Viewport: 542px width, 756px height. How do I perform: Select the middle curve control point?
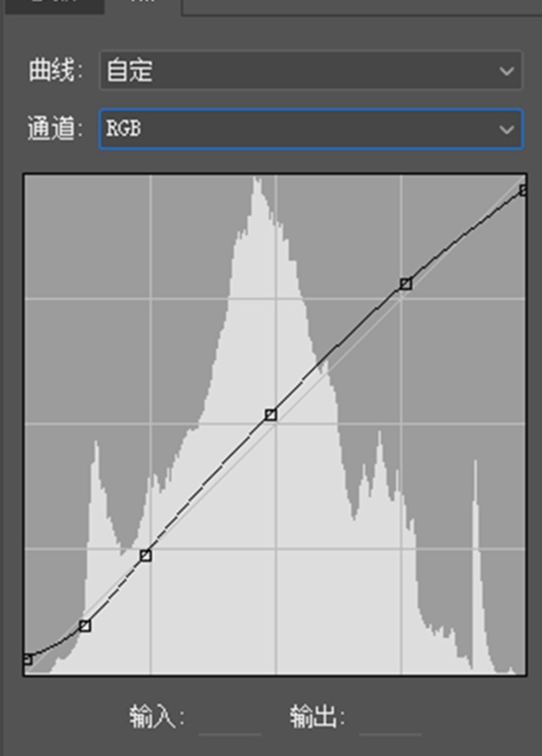271,414
